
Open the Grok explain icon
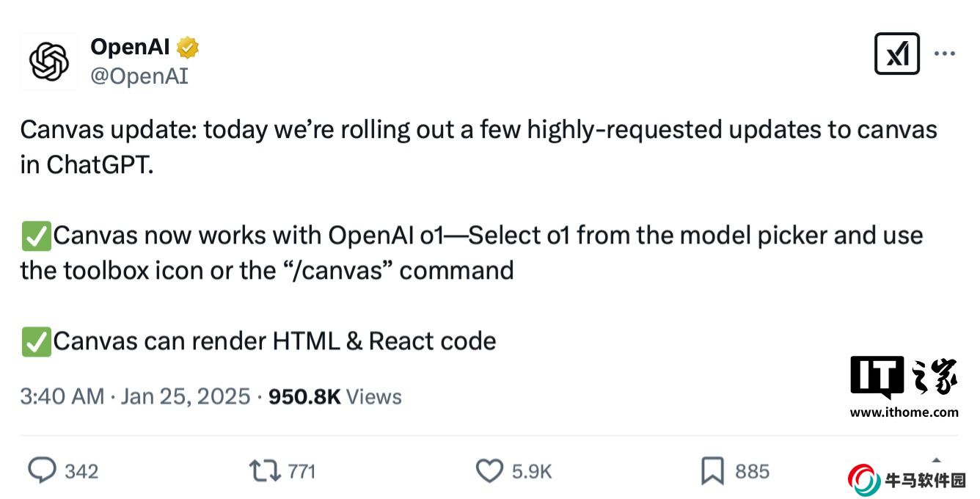896,54
